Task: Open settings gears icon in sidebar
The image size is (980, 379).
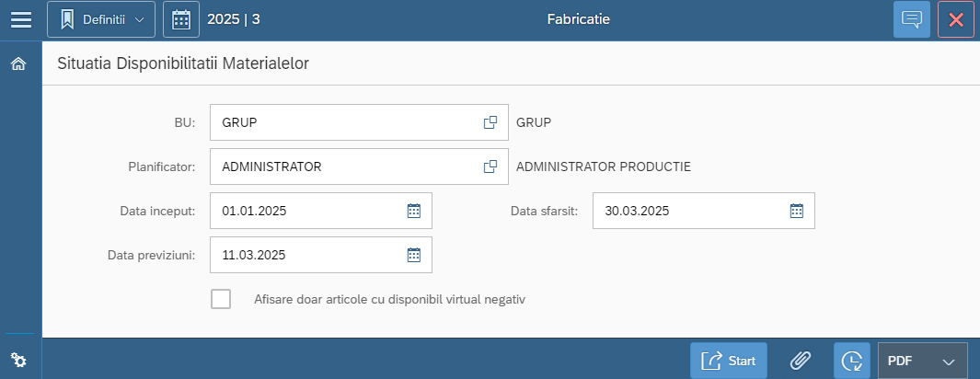Action: coord(18,360)
